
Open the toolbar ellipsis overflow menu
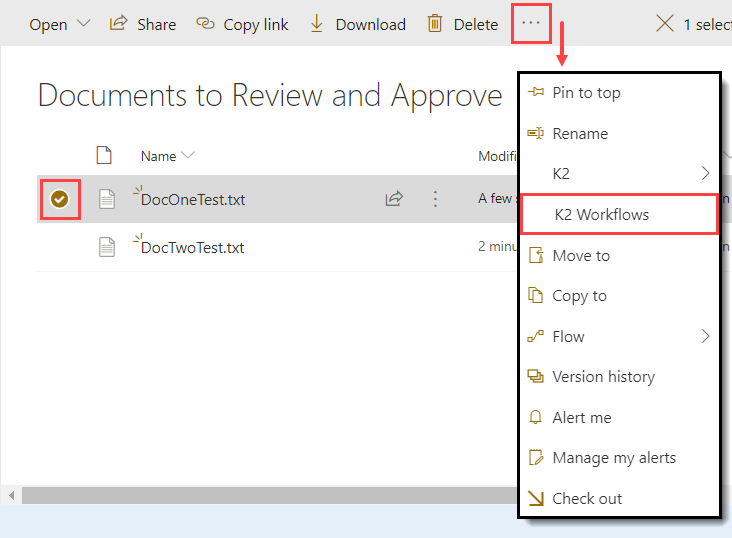point(531,24)
